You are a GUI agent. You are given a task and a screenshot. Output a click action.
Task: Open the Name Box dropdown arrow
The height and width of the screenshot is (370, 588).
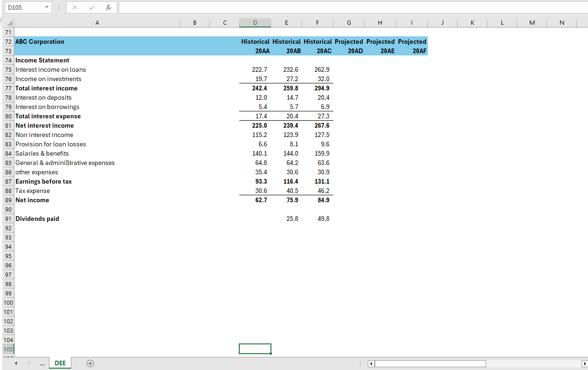coord(46,7)
